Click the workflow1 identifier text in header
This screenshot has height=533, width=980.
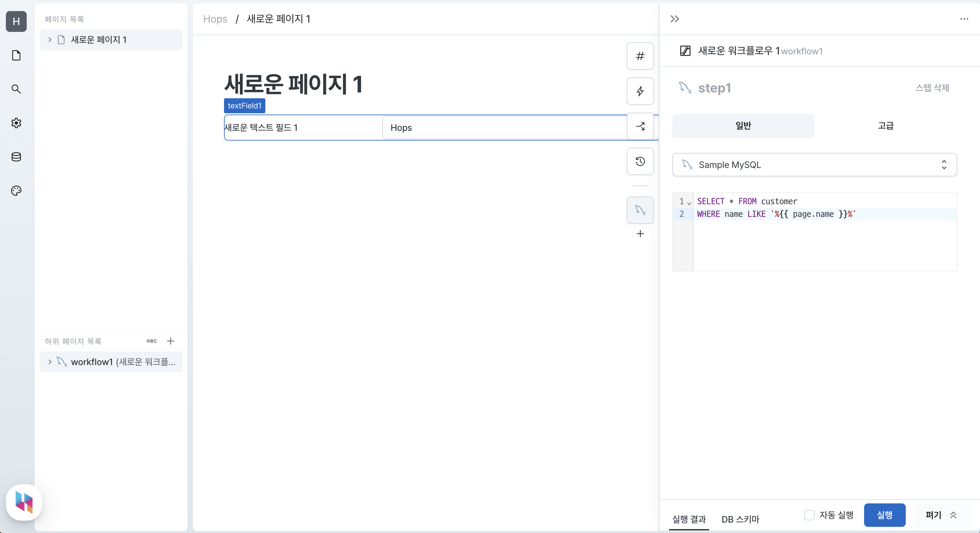[x=802, y=51]
